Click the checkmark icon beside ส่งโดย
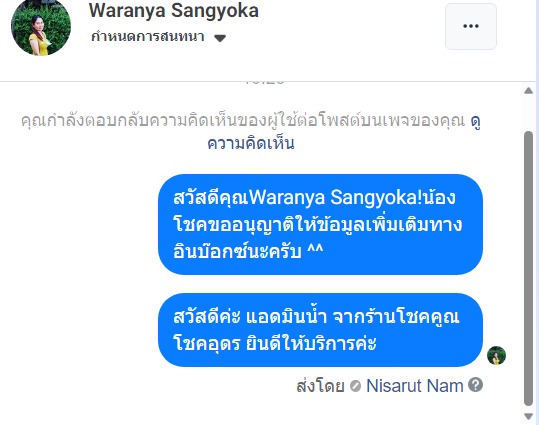Screen dimensions: 539x425 (x=355, y=386)
